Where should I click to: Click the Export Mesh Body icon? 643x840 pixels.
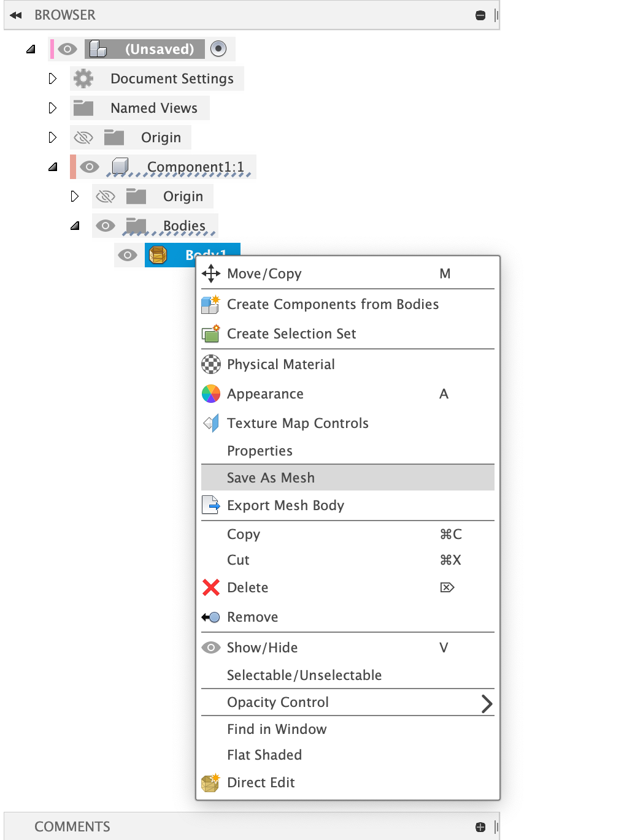(x=211, y=505)
